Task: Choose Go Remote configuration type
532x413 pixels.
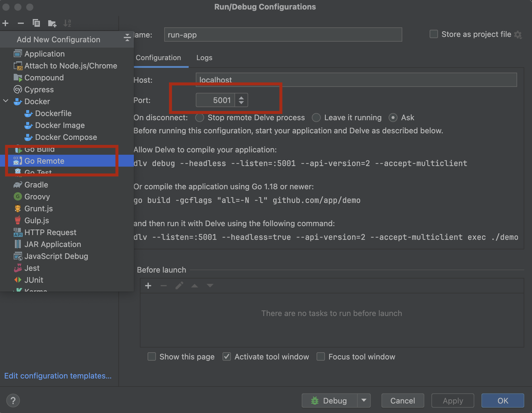Action: pyautogui.click(x=44, y=161)
